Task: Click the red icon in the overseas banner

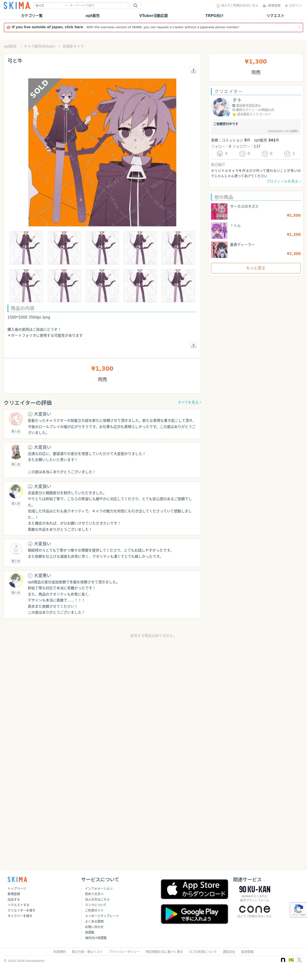Action: click(x=8, y=27)
